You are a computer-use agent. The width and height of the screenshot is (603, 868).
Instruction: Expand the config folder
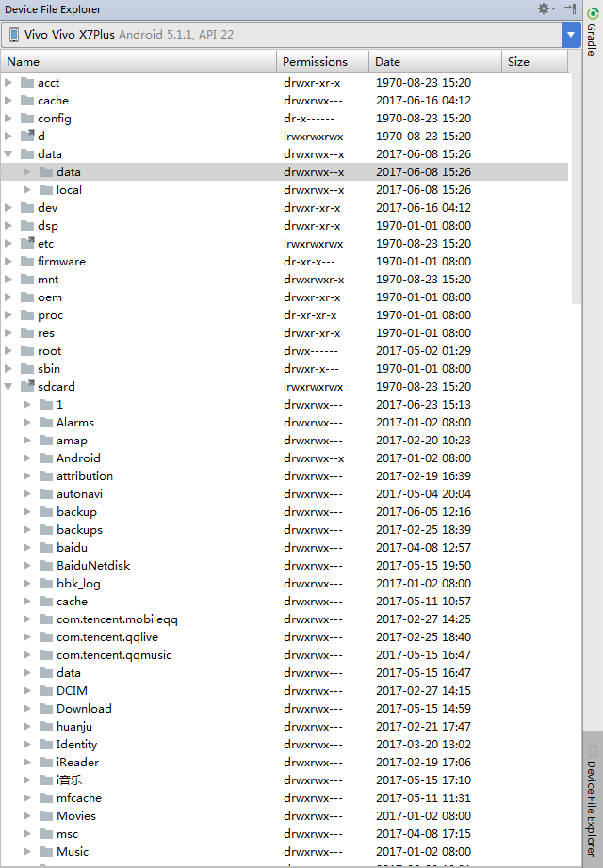click(x=8, y=118)
